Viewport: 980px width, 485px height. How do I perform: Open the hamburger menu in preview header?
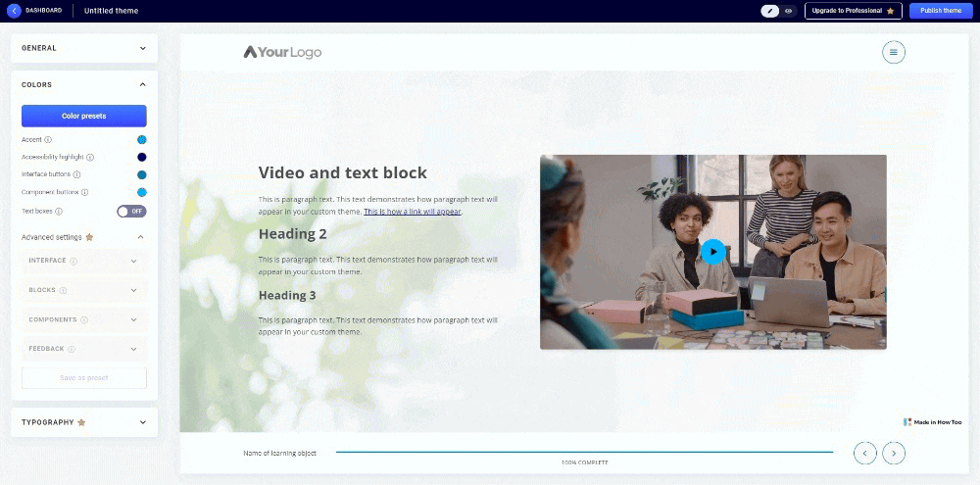[894, 52]
